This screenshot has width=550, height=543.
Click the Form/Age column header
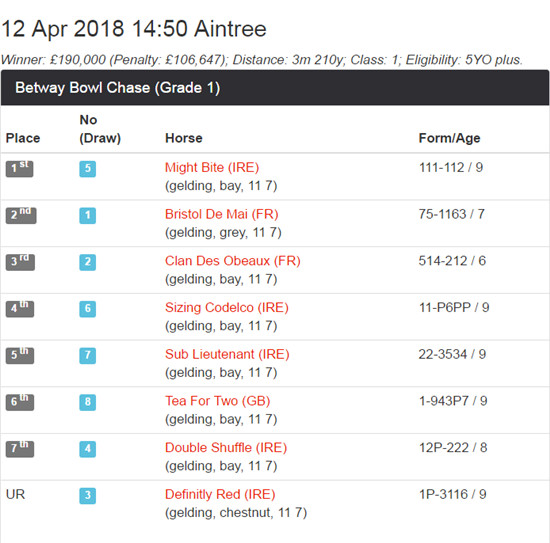click(x=449, y=138)
